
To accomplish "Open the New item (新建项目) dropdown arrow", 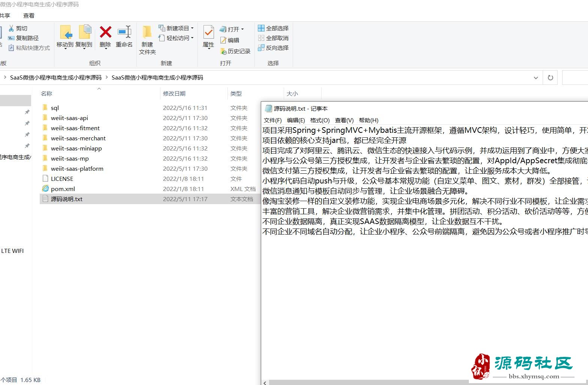I will pyautogui.click(x=192, y=28).
